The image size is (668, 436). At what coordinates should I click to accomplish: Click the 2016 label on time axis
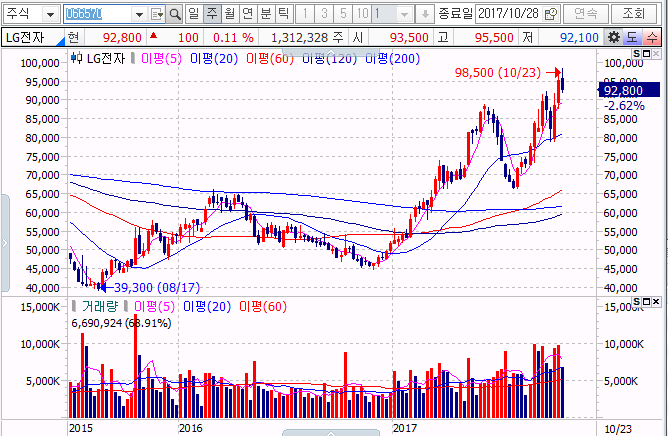click(190, 428)
